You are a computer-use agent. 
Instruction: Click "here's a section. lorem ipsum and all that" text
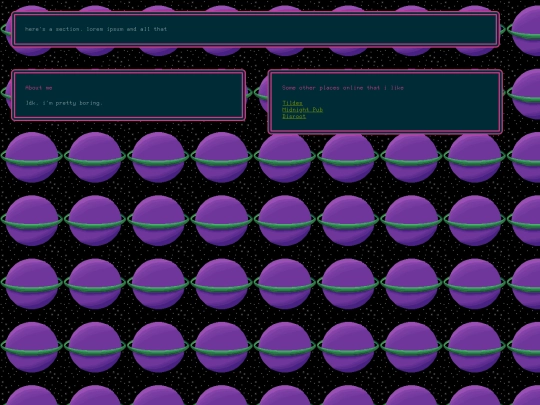point(96,29)
